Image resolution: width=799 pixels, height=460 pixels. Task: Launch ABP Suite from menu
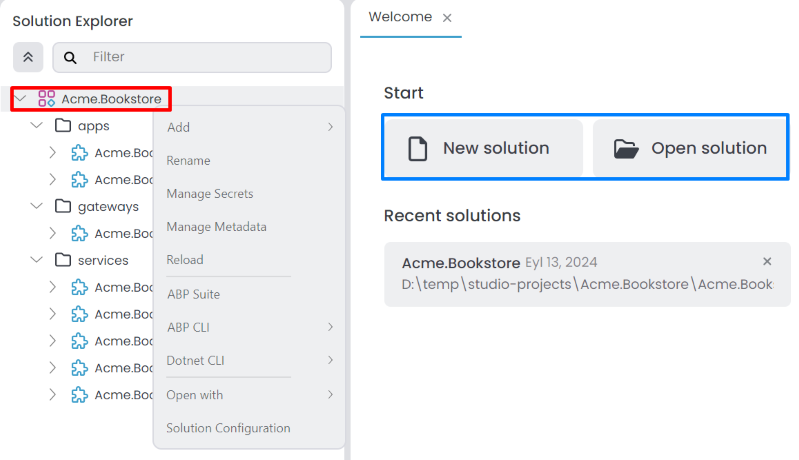click(249, 294)
